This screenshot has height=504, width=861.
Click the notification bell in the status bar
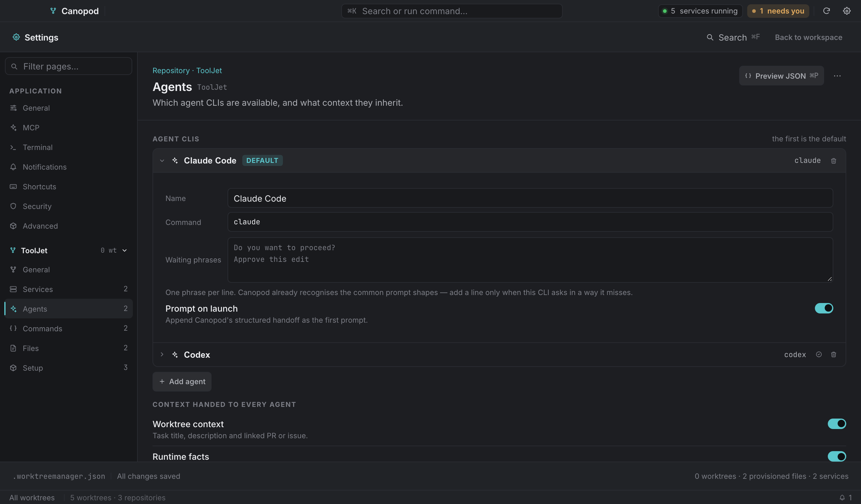pos(842,498)
